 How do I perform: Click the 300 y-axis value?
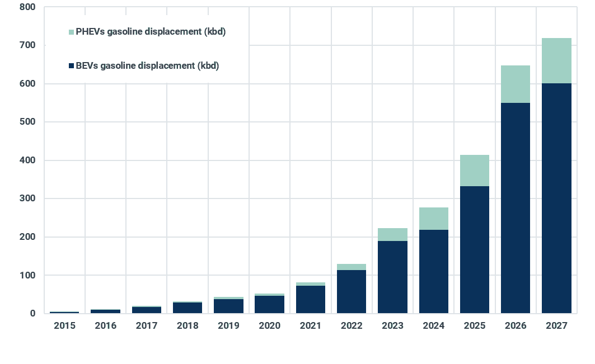27,198
